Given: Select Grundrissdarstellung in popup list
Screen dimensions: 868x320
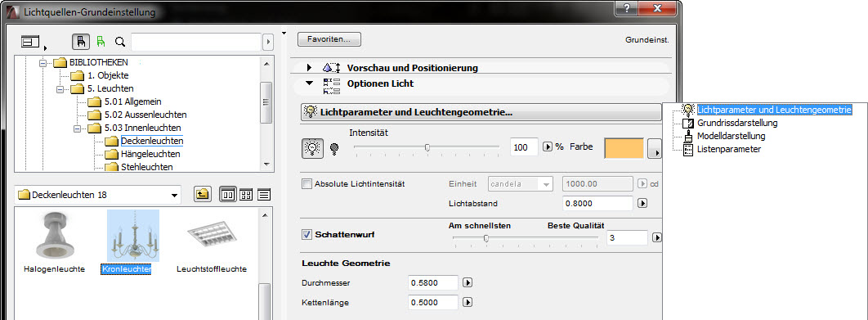Looking at the screenshot, I should coord(737,123).
